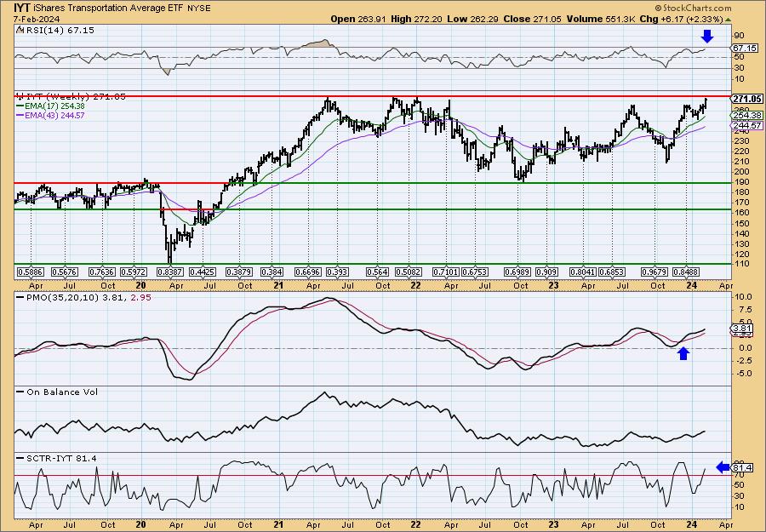Click the 200 price axis label

[x=740, y=172]
